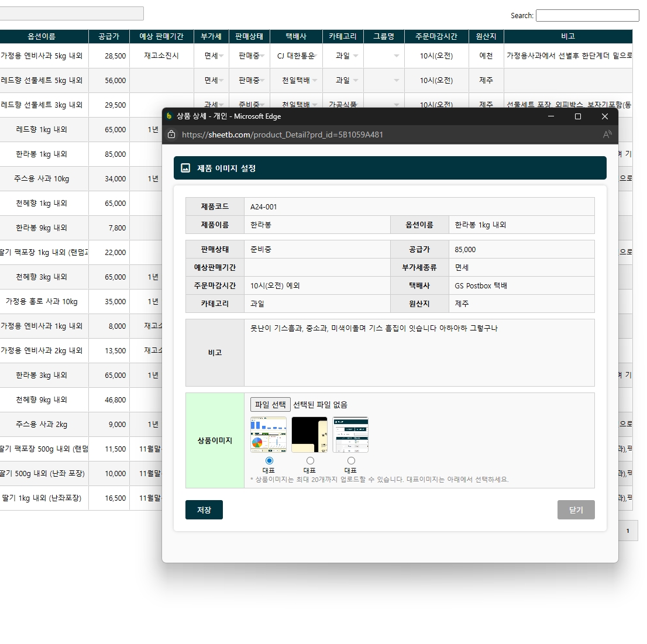Click inside the 비고 remarks text area
The height and width of the screenshot is (644, 647).
click(x=419, y=352)
